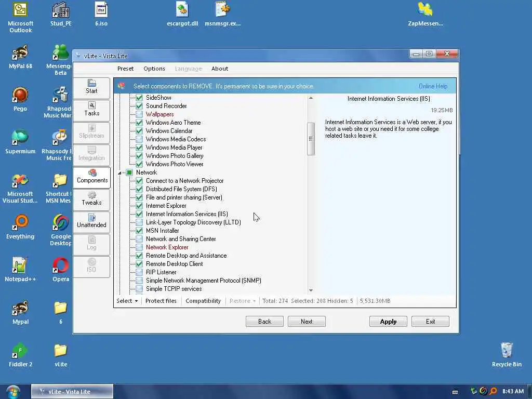532x399 pixels.
Task: Click the Compatibility button
Action: 203,301
